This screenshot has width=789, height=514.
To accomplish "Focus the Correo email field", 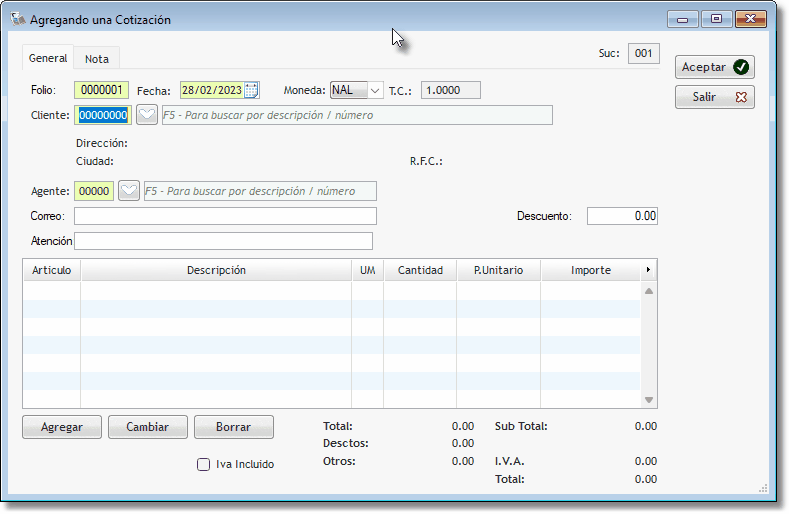I will [225, 216].
